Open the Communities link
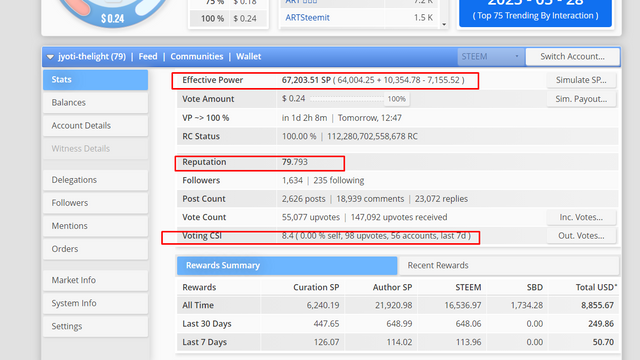640x360 pixels. (x=197, y=56)
